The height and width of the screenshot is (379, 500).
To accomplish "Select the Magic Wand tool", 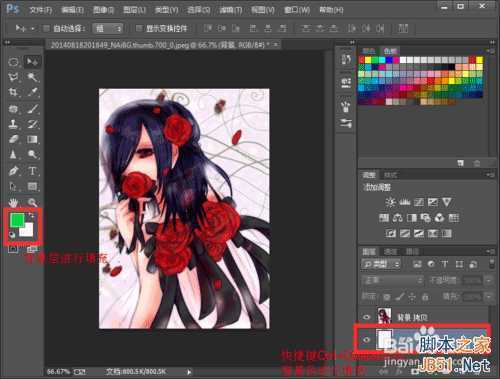I will (32, 77).
